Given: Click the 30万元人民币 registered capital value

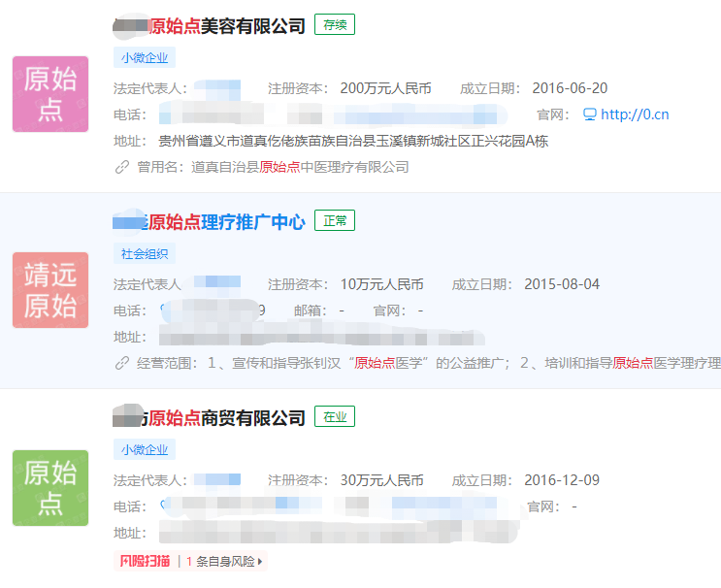Looking at the screenshot, I should [x=381, y=480].
